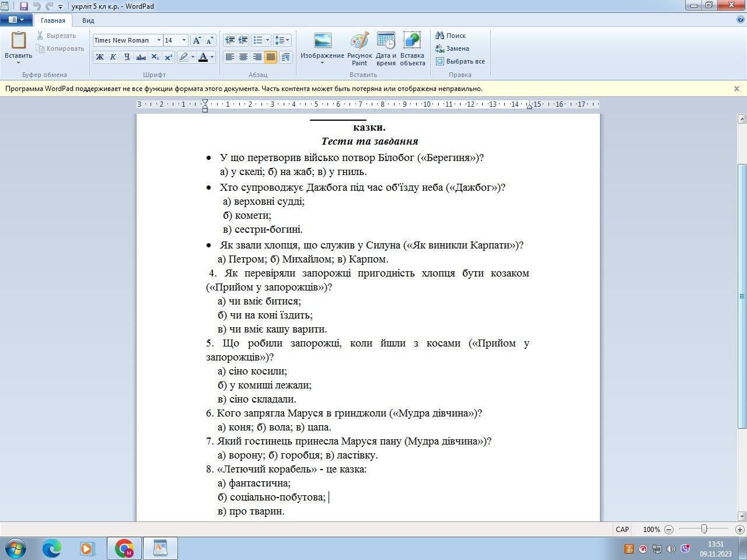The height and width of the screenshot is (560, 747).
Task: Toggle italic (К) formatting
Action: (x=113, y=57)
